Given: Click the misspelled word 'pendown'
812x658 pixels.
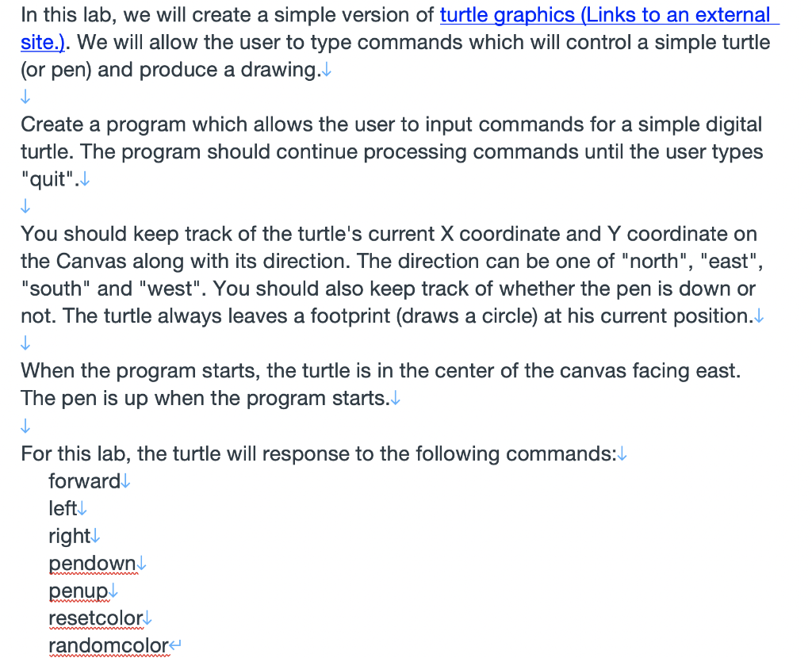Looking at the screenshot, I should (x=92, y=564).
